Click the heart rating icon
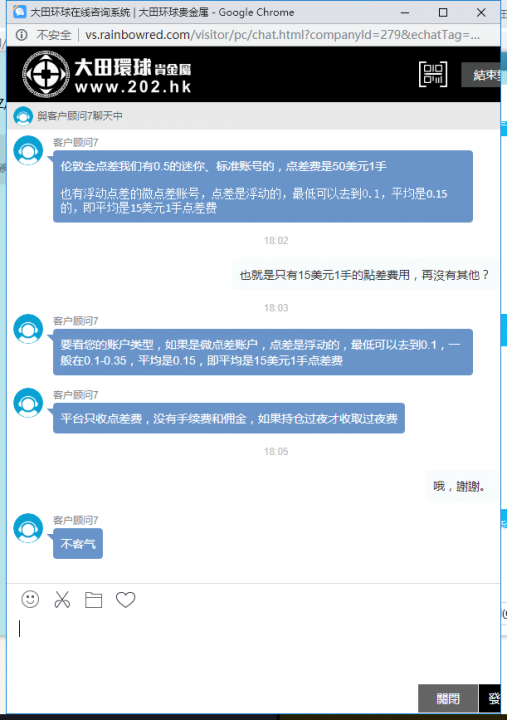The image size is (507, 720). (125, 600)
